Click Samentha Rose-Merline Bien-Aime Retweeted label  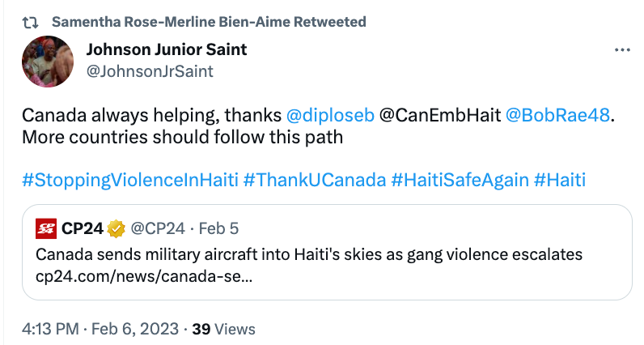click(x=208, y=22)
